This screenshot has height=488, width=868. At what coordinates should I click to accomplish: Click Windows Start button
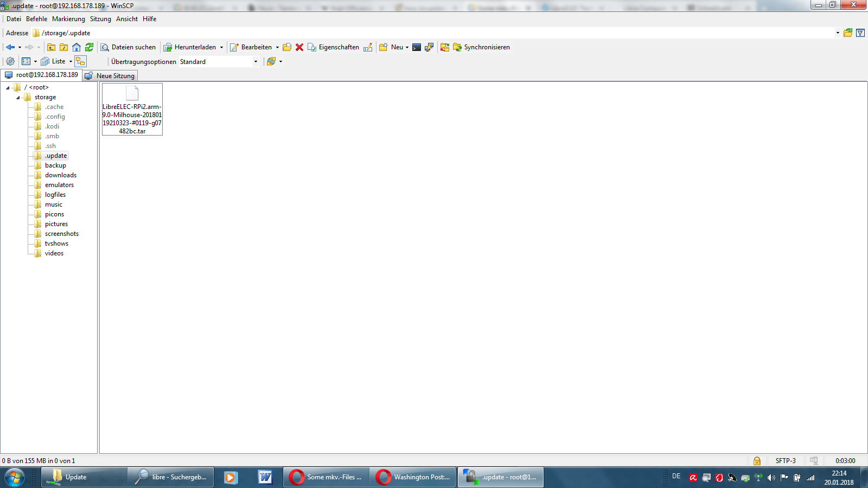(15, 477)
